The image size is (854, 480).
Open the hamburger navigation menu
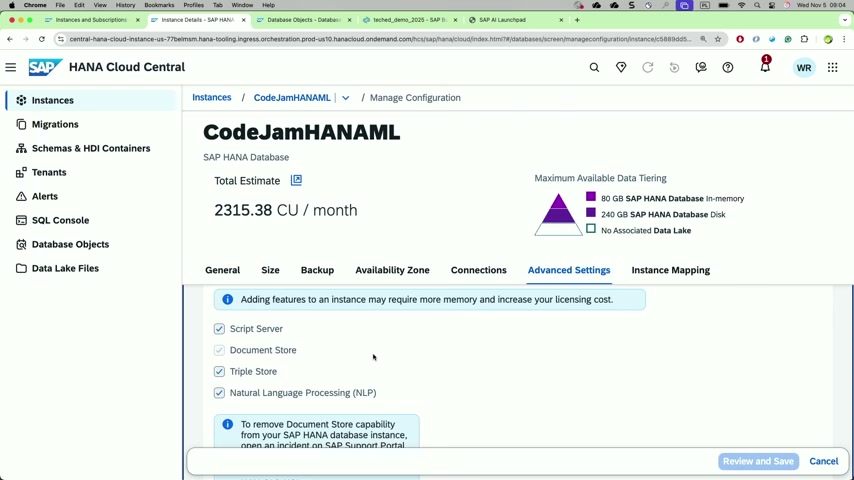click(11, 68)
